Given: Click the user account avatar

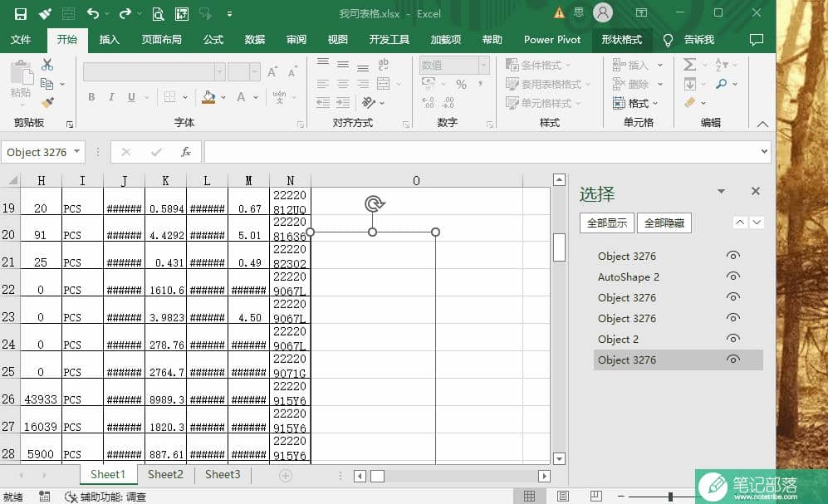Looking at the screenshot, I should 602,12.
